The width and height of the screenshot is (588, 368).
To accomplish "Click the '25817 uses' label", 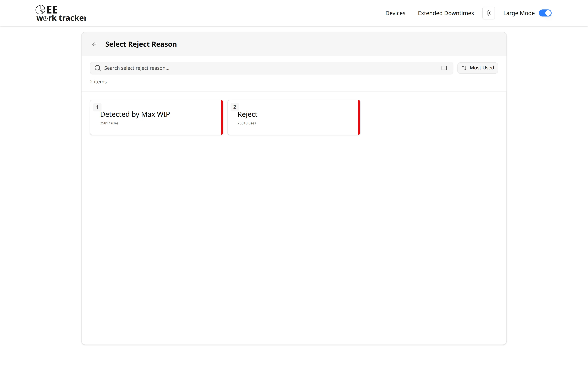I will pyautogui.click(x=109, y=123).
